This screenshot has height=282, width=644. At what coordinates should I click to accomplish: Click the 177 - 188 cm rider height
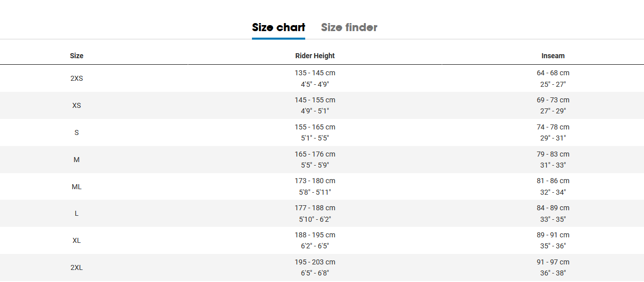[315, 208]
